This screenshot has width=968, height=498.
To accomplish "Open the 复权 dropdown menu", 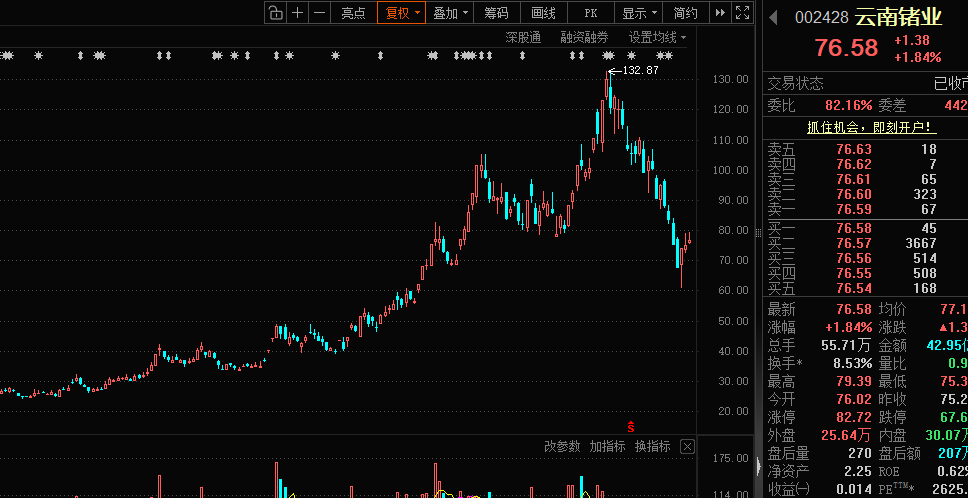I will 401,13.
